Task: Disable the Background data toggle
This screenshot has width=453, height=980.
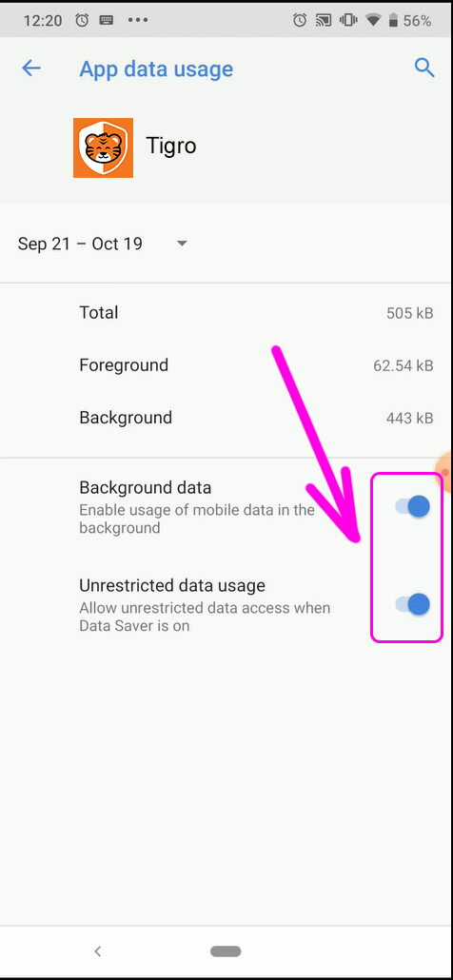Action: pos(412,506)
